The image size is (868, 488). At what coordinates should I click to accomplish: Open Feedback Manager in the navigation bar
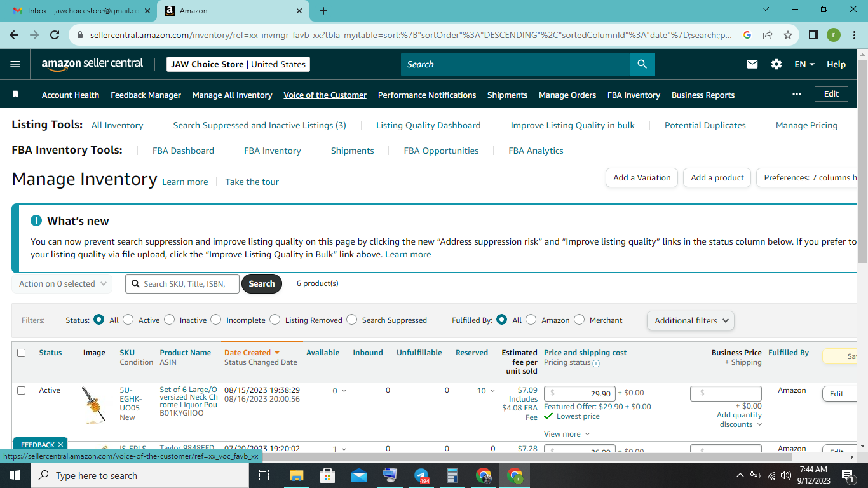coord(146,95)
